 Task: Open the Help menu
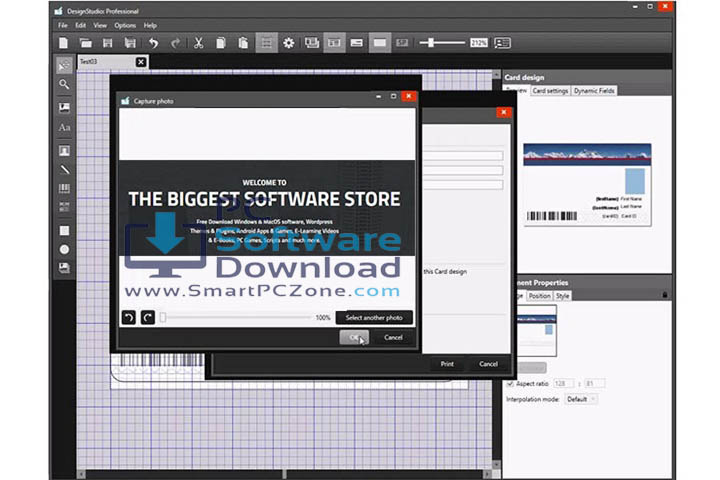tap(150, 25)
